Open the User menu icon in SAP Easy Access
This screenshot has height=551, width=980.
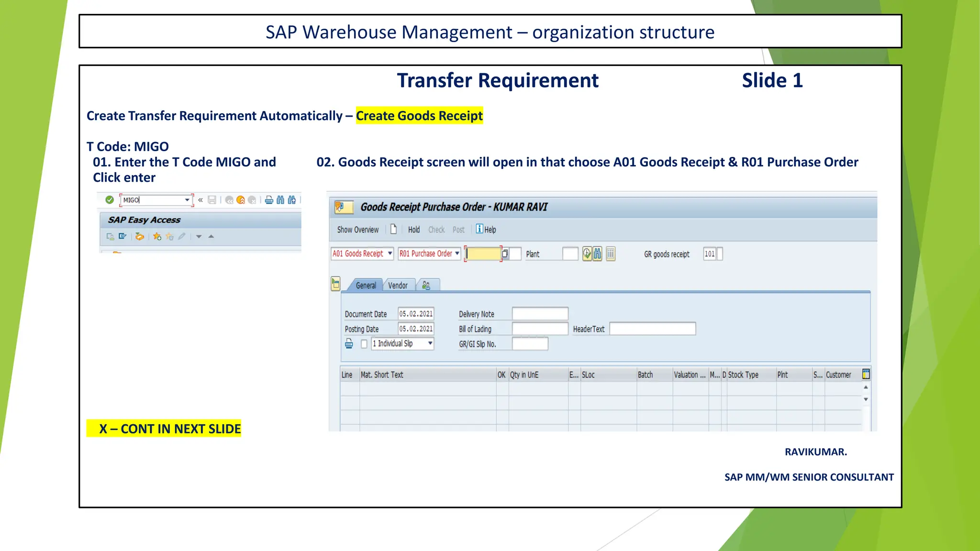point(110,236)
